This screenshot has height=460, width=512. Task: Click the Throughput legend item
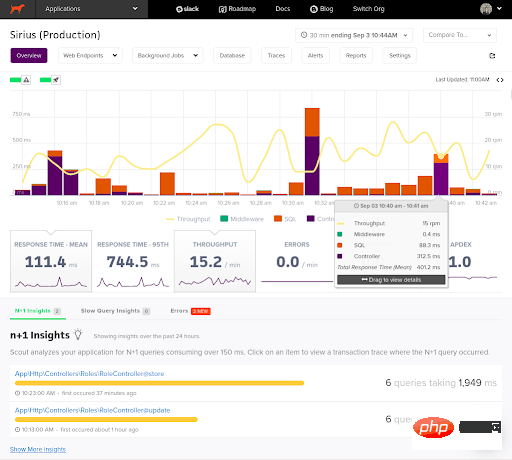point(188,219)
